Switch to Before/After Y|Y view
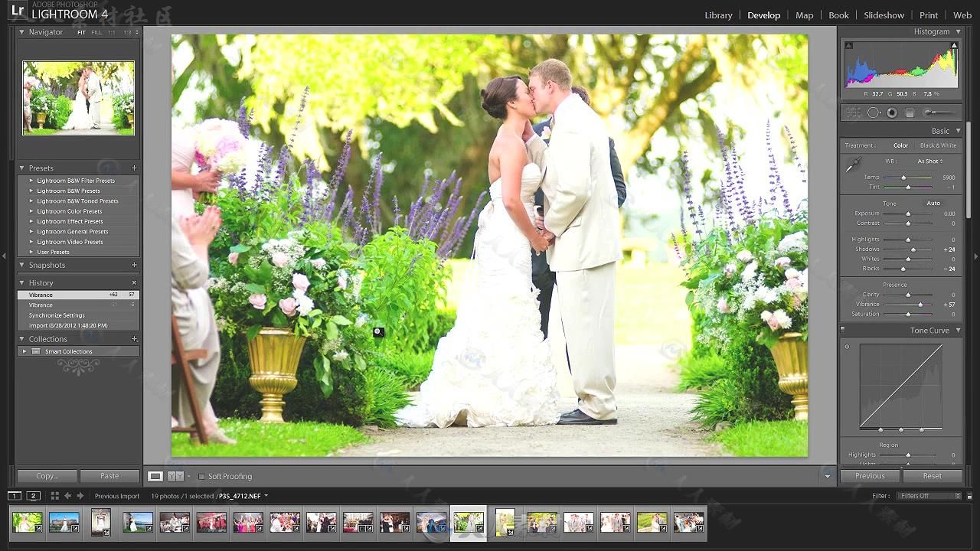 [x=176, y=476]
